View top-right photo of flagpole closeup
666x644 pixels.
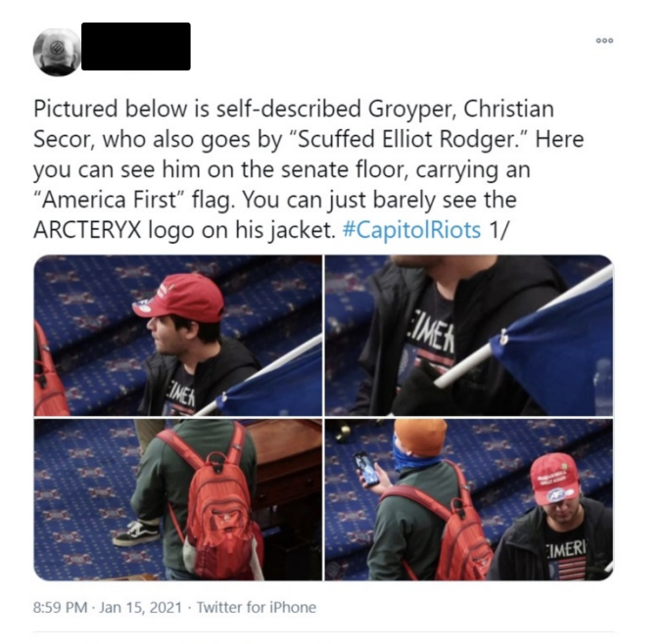(469, 336)
